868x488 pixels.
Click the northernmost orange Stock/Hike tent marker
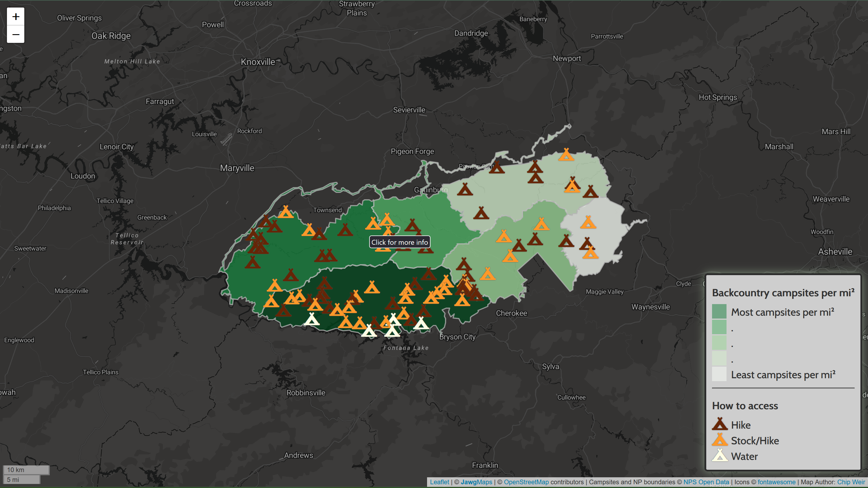coord(566,155)
